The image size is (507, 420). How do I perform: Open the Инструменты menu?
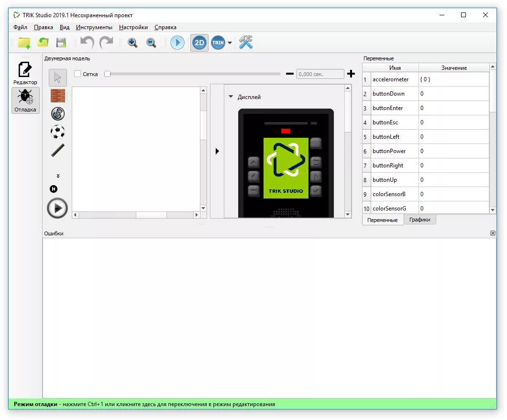click(x=94, y=27)
